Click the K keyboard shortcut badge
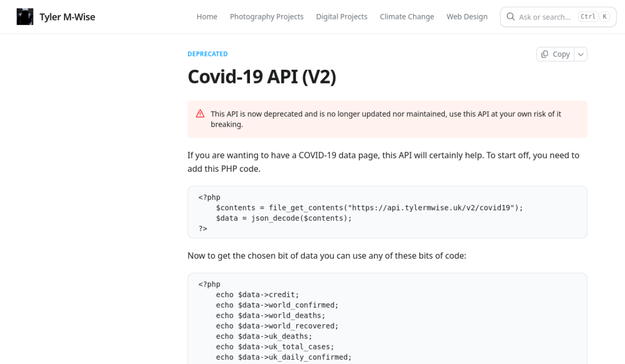The width and height of the screenshot is (625, 364). (x=604, y=17)
